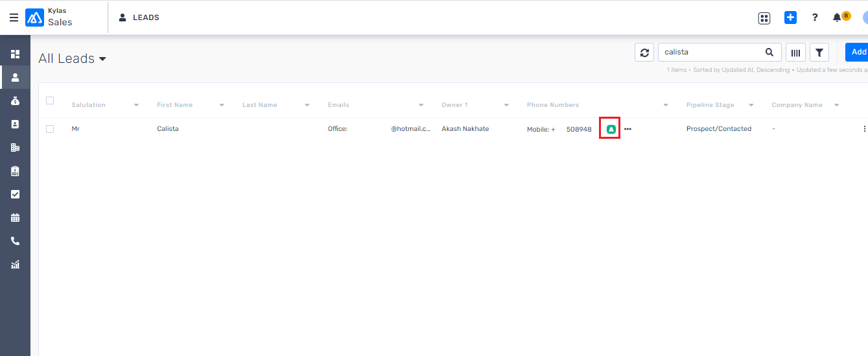Open Last Name column dropdown arrow
This screenshot has width=868, height=356.
[x=307, y=105]
